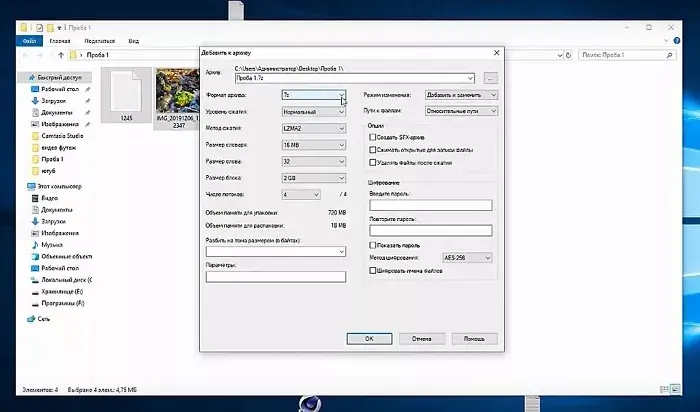Screen dimensions: 700x412
Task: Click browse button next to archive name
Action: pos(489,77)
